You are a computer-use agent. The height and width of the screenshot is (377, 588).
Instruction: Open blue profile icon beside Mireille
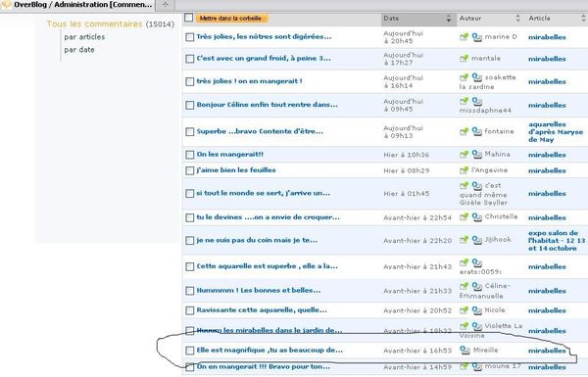(465, 350)
